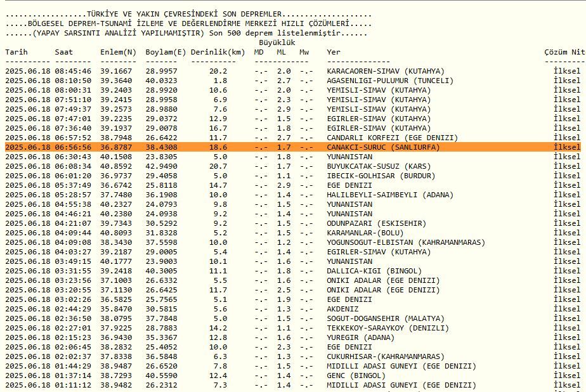Click the ML magnitude column label
586x392 pixels.
point(282,52)
